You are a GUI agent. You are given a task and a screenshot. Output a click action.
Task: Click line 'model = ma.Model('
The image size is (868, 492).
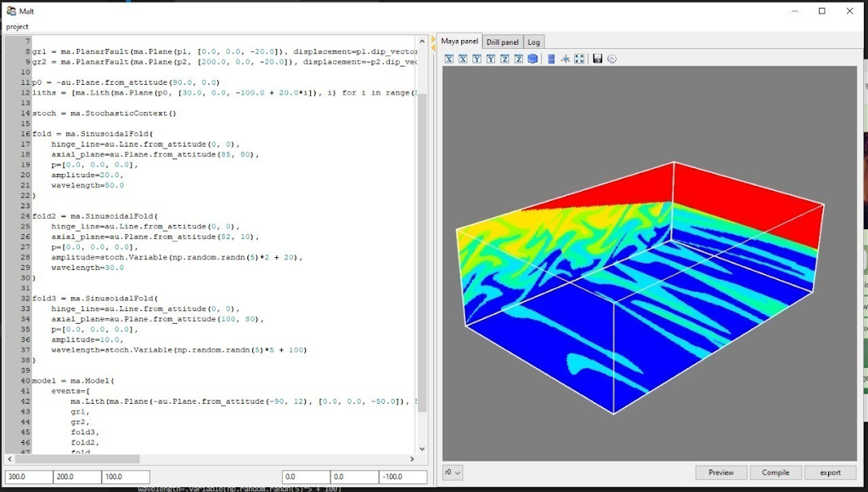coord(73,381)
